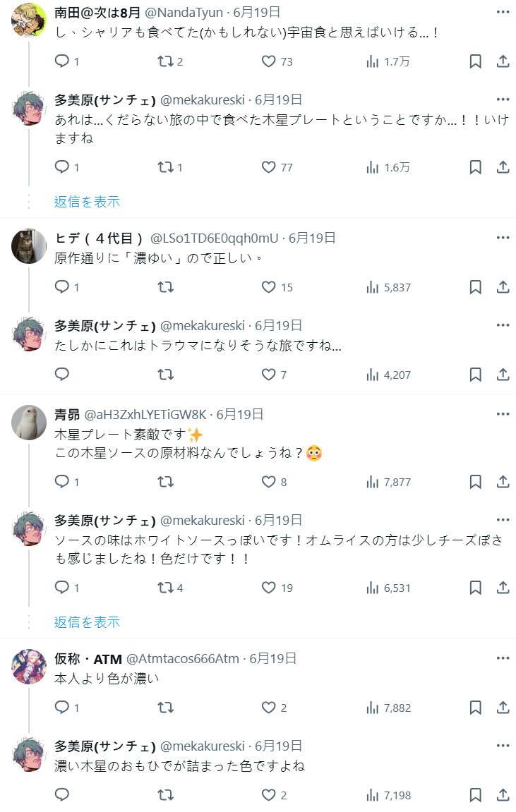Screen dimensions: 516x812
Task: Reply to ヒデ(4代目)'s tweet
Action: [62, 287]
